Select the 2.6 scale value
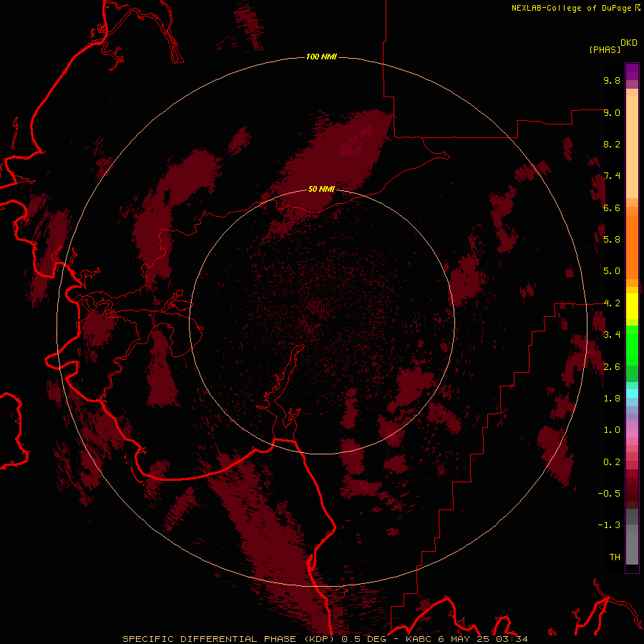This screenshot has height=644, width=644. [x=612, y=367]
